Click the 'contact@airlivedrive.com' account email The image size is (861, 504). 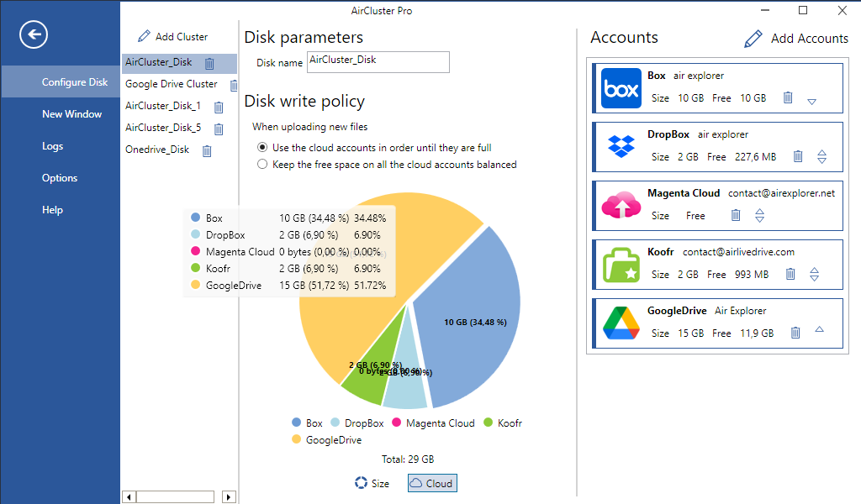click(738, 252)
